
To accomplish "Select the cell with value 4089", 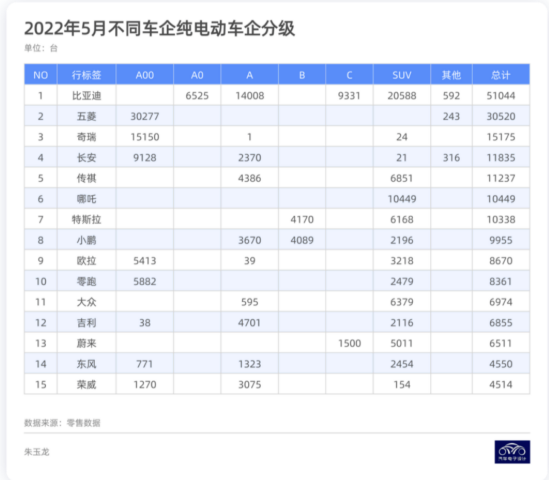I will (302, 240).
